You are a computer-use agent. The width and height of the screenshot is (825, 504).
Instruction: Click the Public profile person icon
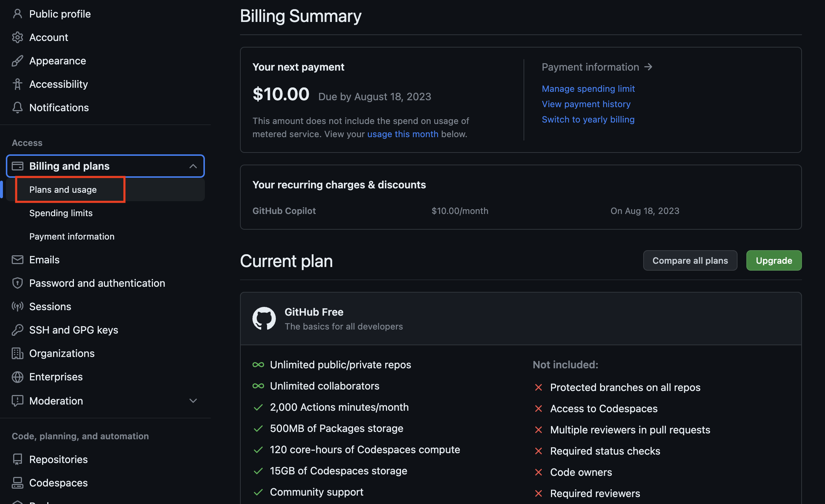point(17,14)
